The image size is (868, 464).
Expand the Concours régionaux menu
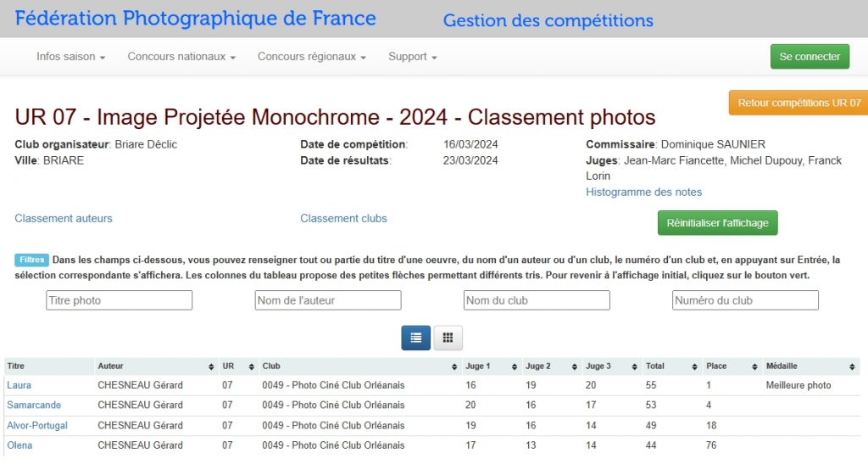(311, 57)
